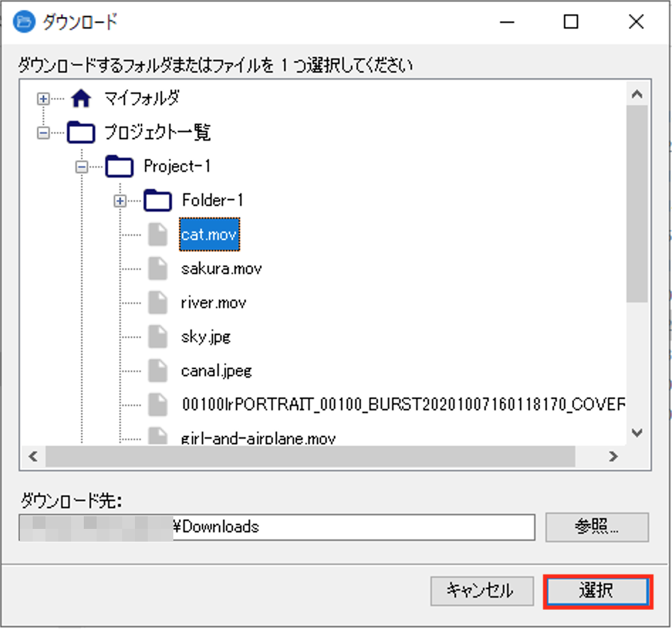The width and height of the screenshot is (672, 629).
Task: Click the file icon next to sky.jpg
Action: (158, 337)
